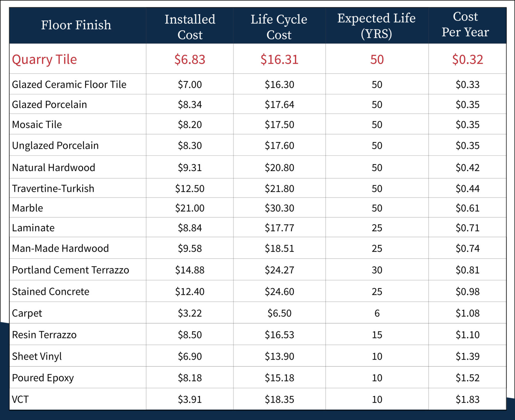The image size is (515, 420).
Task: Click the Laminate row label
Action: tap(33, 228)
